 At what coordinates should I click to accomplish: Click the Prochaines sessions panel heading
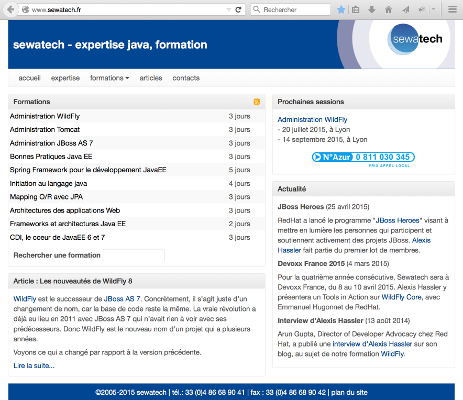click(311, 102)
